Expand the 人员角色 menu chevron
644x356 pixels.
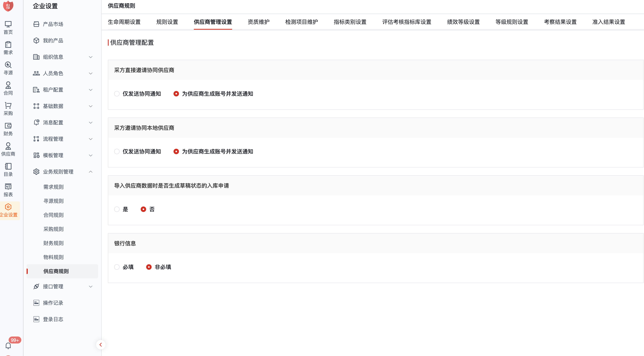point(90,73)
